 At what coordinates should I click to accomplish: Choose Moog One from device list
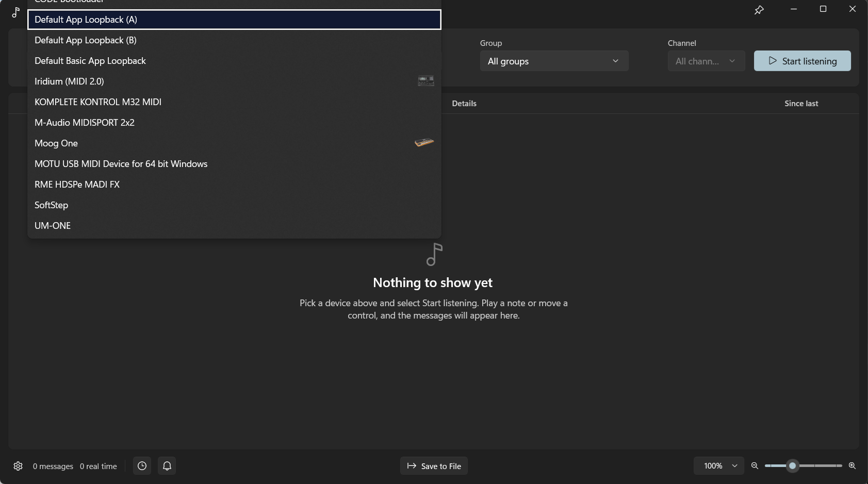(234, 143)
